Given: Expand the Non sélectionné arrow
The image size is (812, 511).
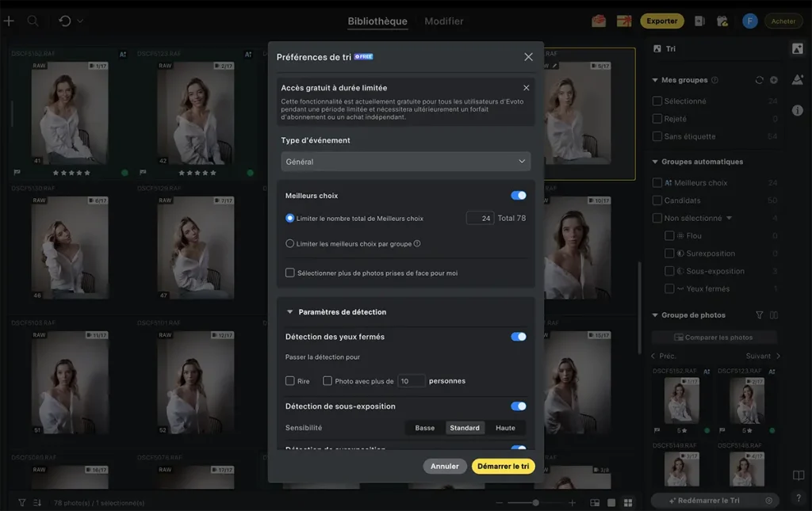Looking at the screenshot, I should [730, 218].
